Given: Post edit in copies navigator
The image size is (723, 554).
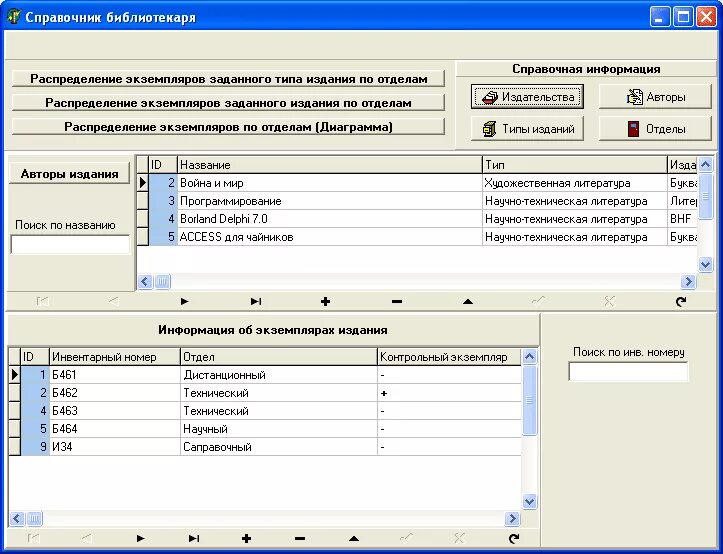Looking at the screenshot, I should pos(406,538).
